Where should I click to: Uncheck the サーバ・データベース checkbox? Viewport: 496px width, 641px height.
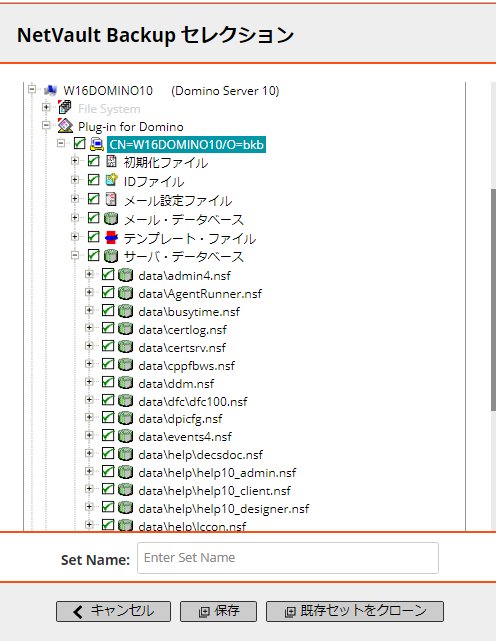(x=94, y=255)
